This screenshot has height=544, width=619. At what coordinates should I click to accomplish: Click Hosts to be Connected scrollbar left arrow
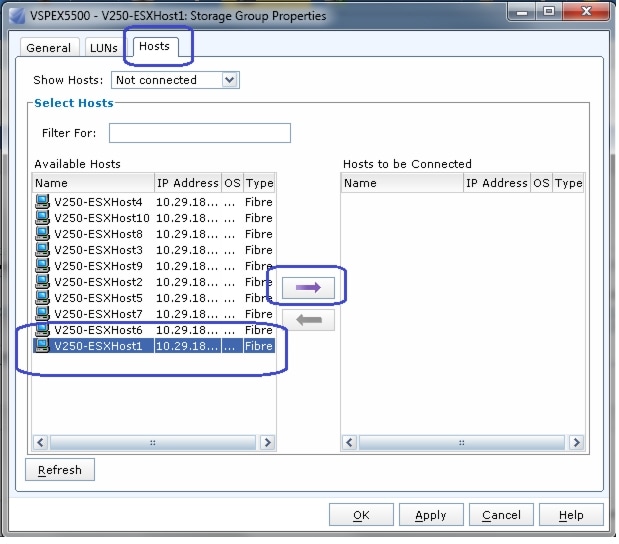[349, 442]
